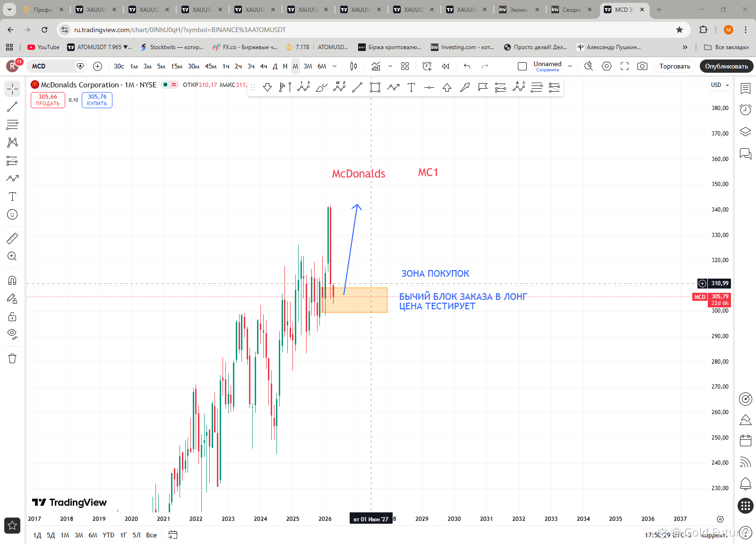Select the trend line tool in left sidebar
The image size is (756, 544).
coord(12,107)
